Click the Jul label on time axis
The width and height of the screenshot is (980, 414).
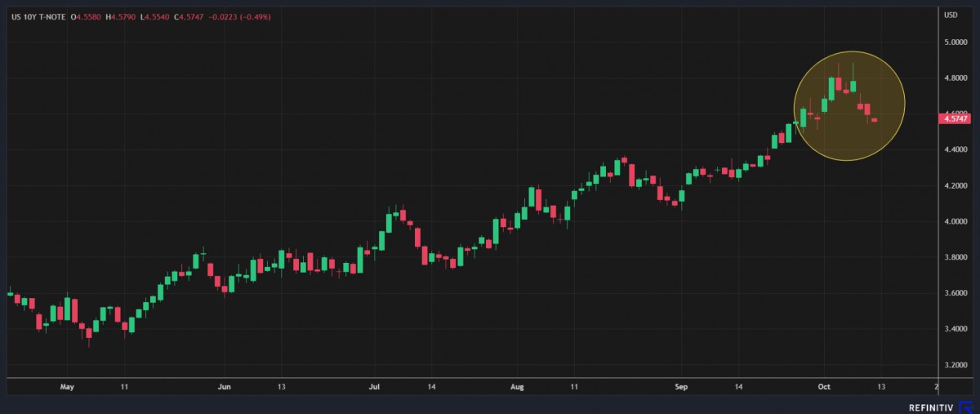375,385
